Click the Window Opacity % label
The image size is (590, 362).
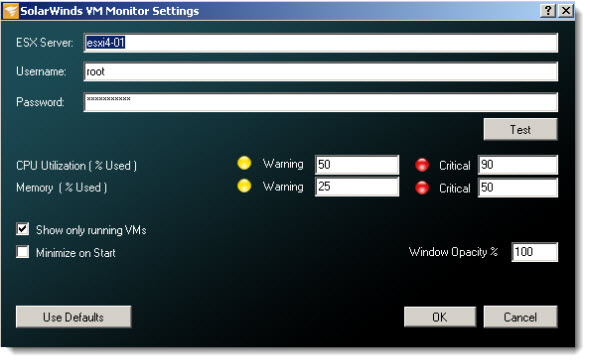(453, 252)
